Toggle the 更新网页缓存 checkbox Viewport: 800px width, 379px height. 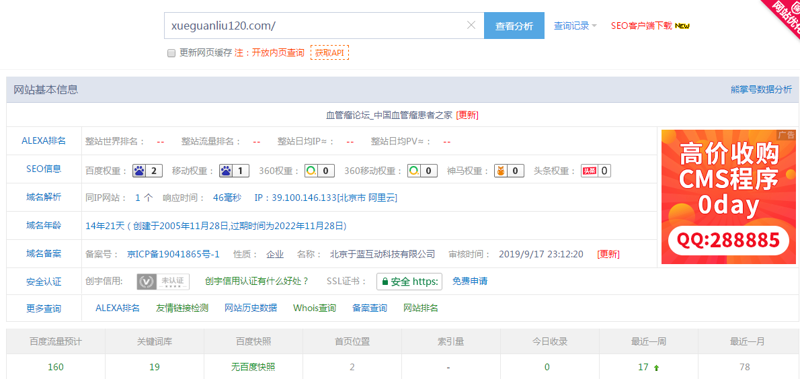[x=171, y=53]
